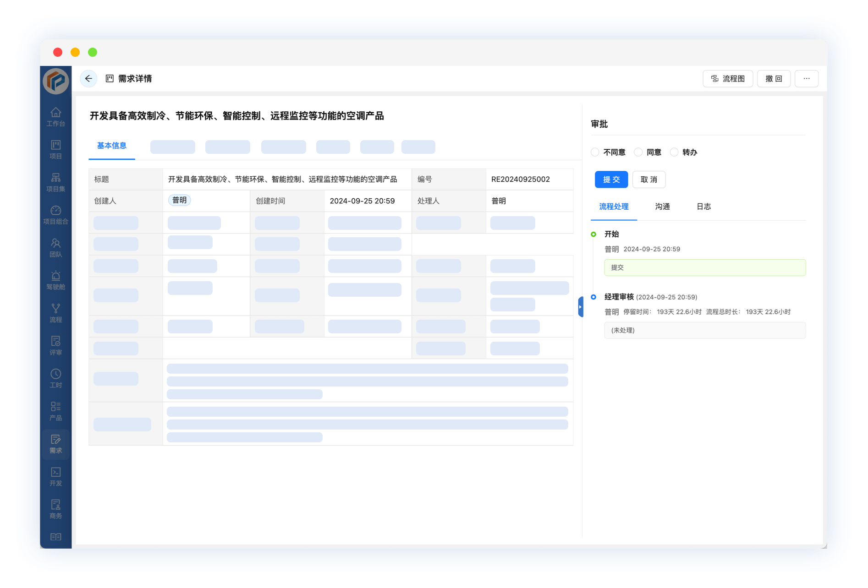Image resolution: width=868 pixels, height=588 pixels.
Task: Collapse the approval panel with the blue handle
Action: (581, 307)
